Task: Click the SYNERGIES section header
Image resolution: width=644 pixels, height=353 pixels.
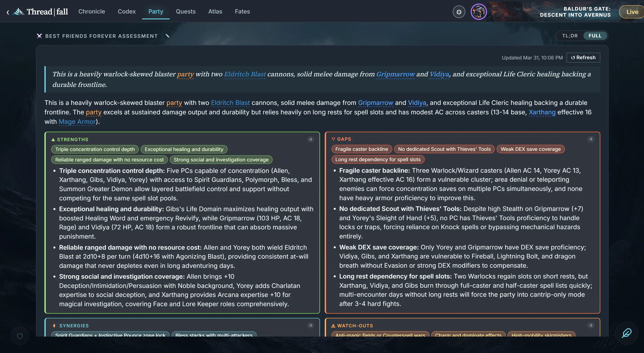Action: pos(74,326)
